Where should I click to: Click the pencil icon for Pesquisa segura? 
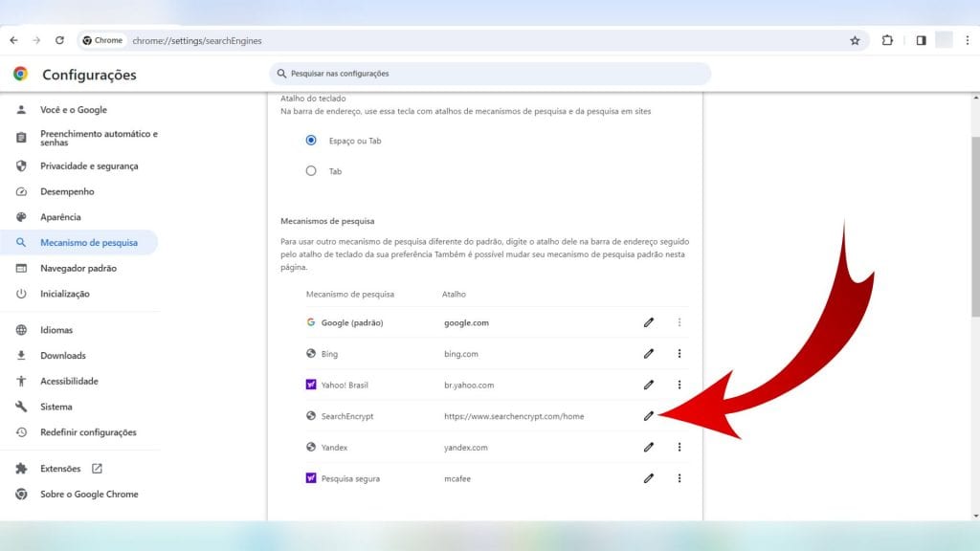648,478
